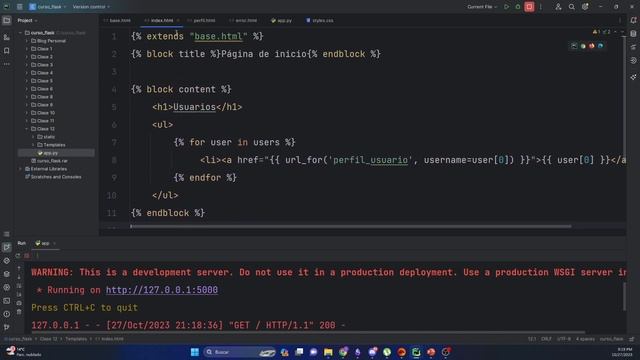The height and width of the screenshot is (360, 640).
Task: Switch to the perfil.html editor tab
Action: (x=202, y=20)
